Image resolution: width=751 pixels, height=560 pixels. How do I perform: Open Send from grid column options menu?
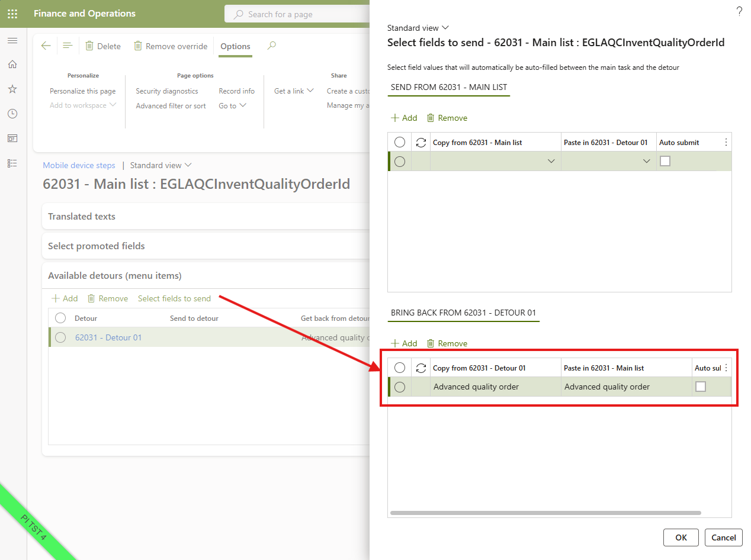[x=726, y=143]
